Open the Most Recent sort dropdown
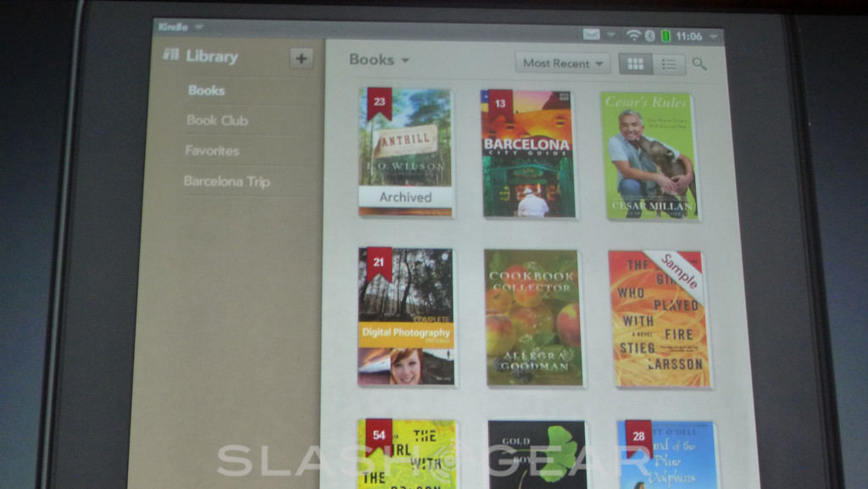 point(562,64)
